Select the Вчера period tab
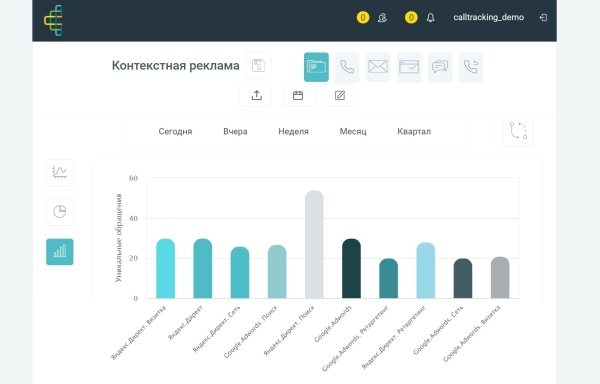This screenshot has width=600, height=384. (x=235, y=132)
